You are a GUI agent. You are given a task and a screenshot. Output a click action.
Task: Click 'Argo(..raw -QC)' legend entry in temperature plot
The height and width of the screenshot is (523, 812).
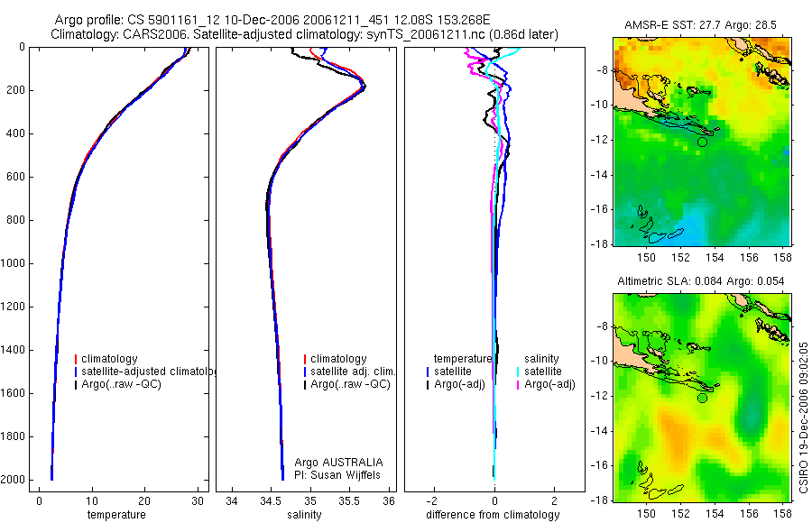pos(121,384)
